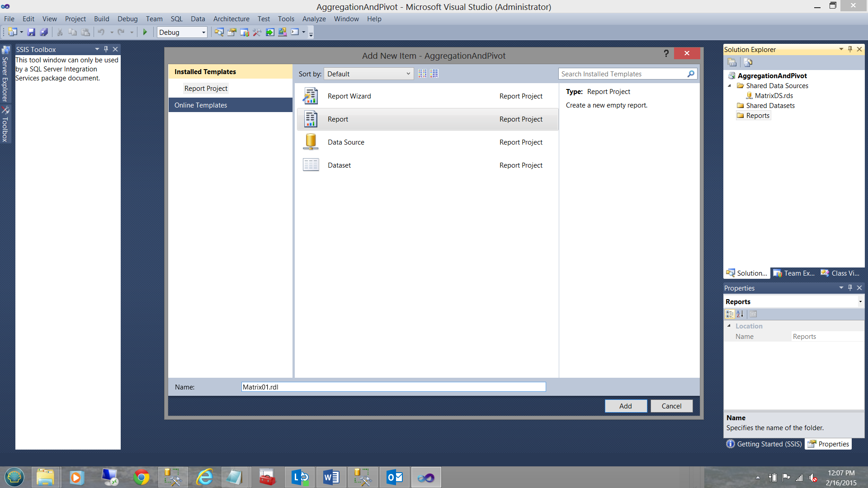Image resolution: width=868 pixels, height=488 pixels.
Task: Open the Architecture menu
Action: [x=231, y=19]
